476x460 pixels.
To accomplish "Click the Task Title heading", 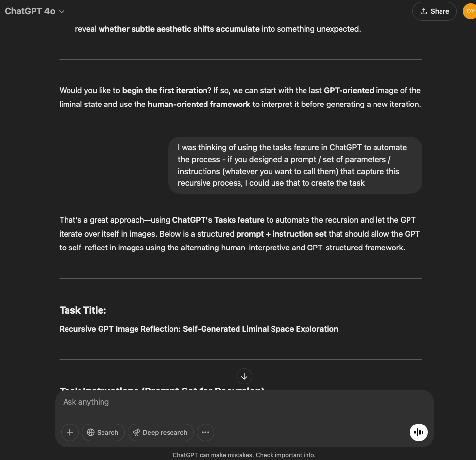I will click(83, 310).
